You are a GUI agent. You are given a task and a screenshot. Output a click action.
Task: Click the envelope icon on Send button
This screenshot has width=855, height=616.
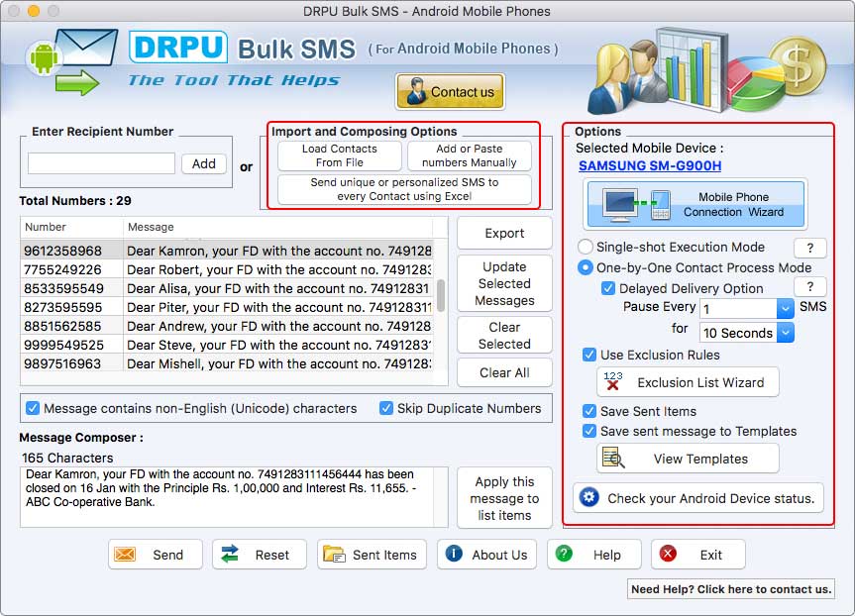(125, 555)
